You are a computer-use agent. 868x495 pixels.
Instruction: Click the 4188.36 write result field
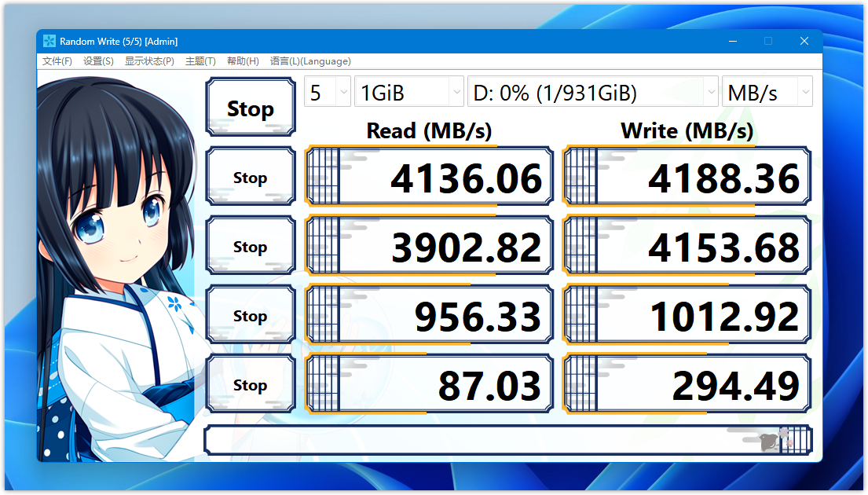click(687, 178)
